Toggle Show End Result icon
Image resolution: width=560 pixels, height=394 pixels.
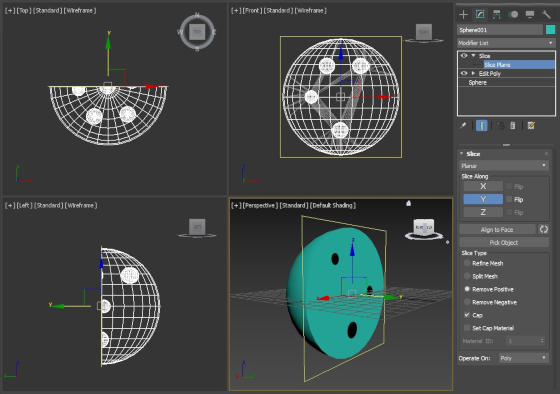[x=482, y=125]
